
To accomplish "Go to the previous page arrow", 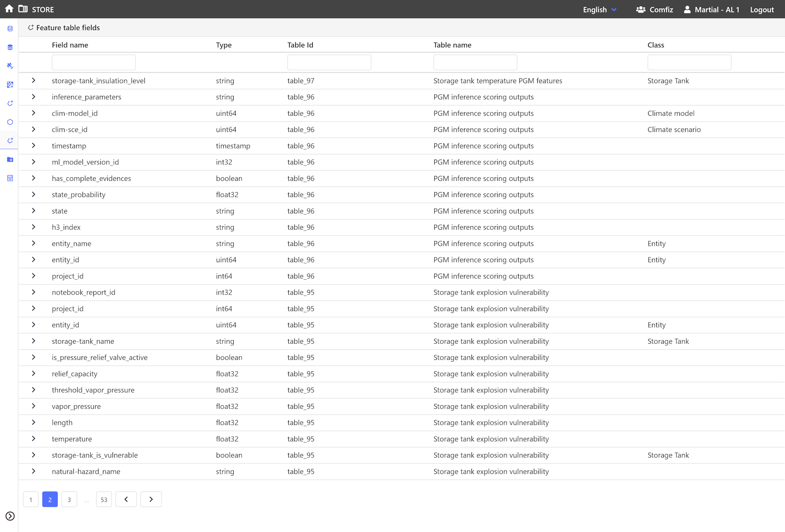I will pos(126,499).
